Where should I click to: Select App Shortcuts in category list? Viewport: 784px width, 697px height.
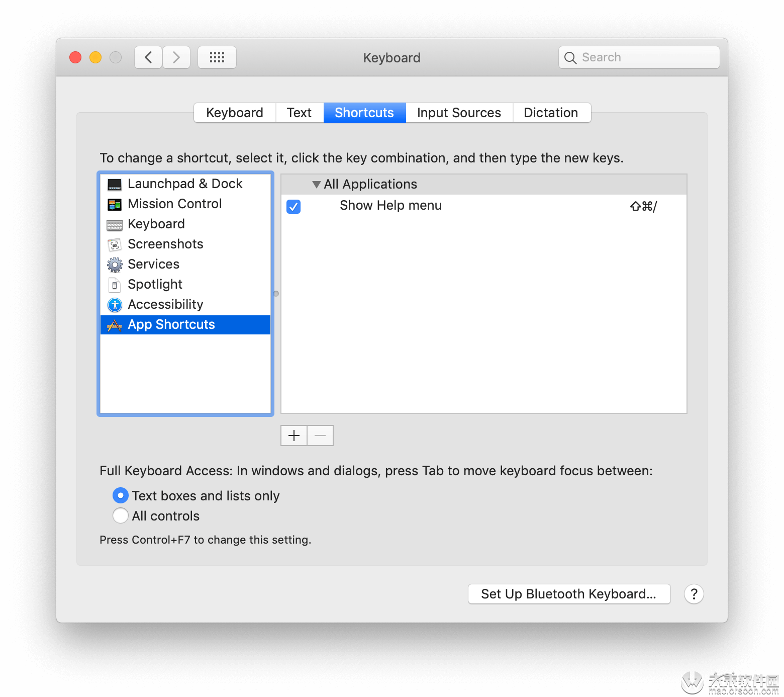185,325
